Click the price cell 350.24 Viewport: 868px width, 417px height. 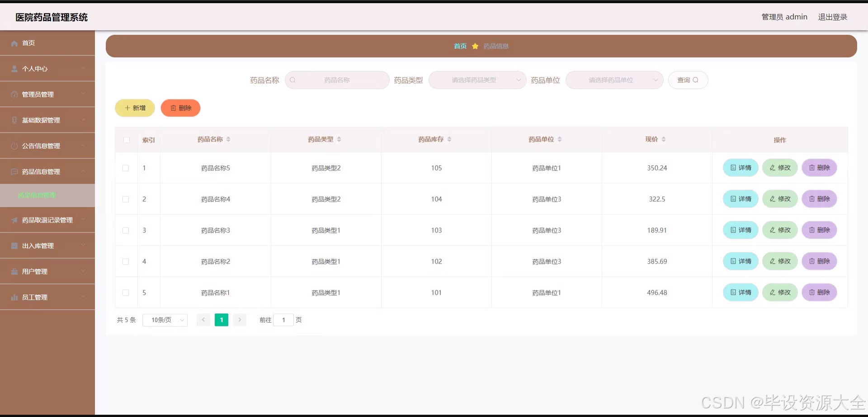pos(657,168)
